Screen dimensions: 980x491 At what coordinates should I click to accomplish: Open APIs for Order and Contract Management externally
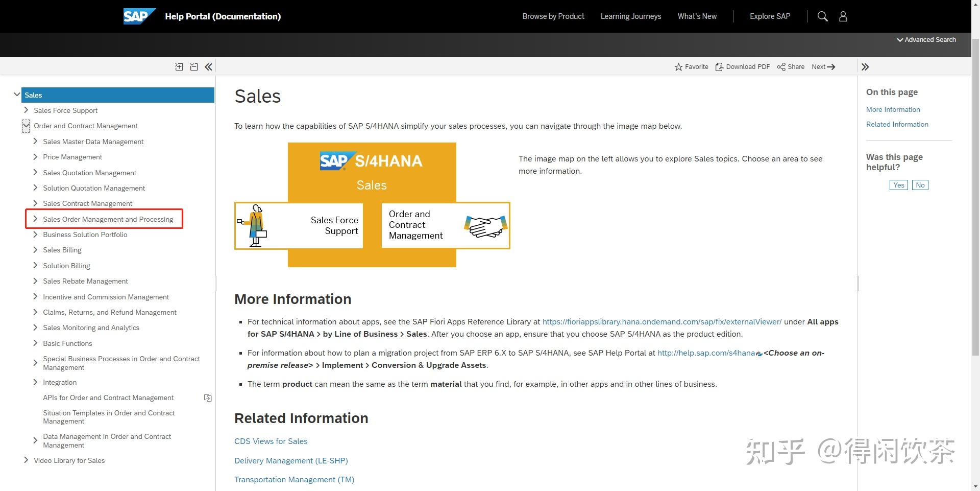(x=207, y=398)
